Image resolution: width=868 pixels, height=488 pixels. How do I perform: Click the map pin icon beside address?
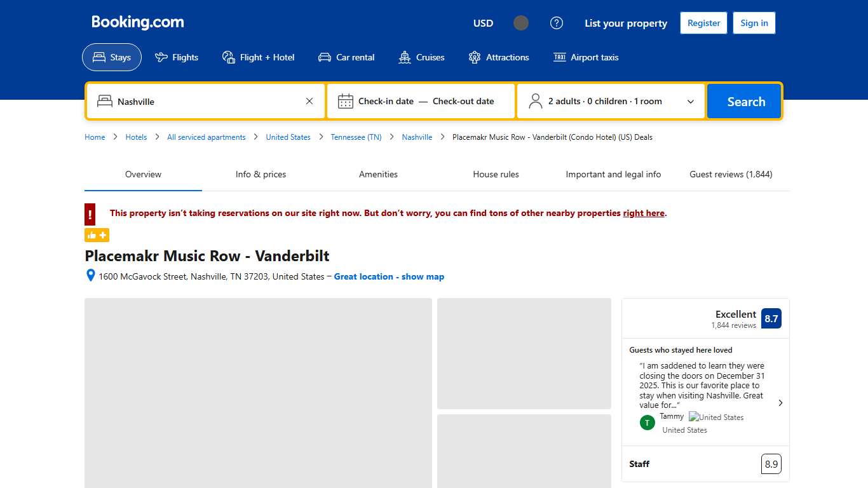click(91, 276)
